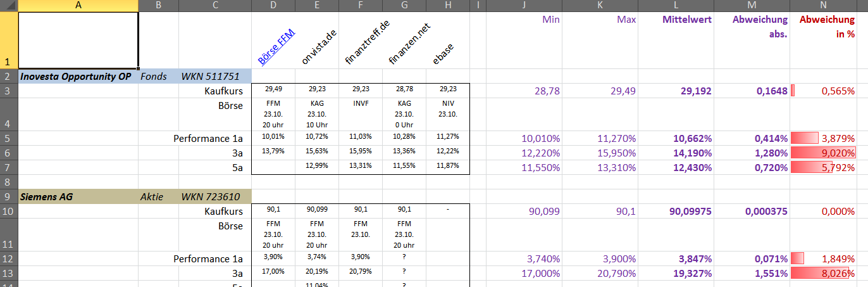Select column J header
This screenshot has height=287, width=868.
(524, 6)
